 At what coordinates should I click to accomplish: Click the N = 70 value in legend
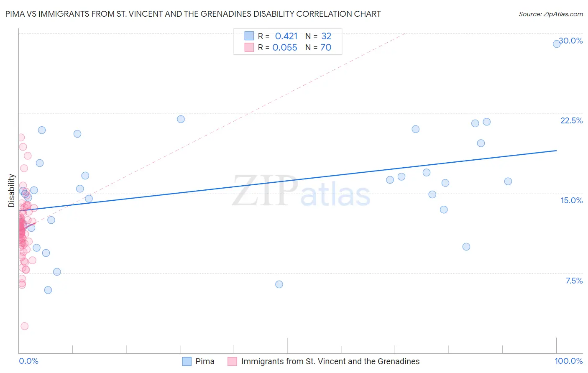pyautogui.click(x=318, y=47)
